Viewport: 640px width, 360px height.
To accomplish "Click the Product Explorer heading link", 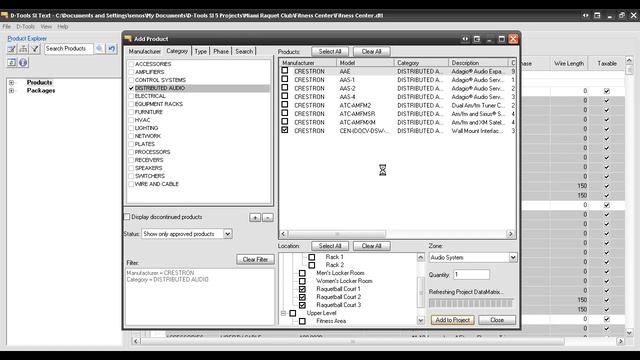I will click(27, 38).
